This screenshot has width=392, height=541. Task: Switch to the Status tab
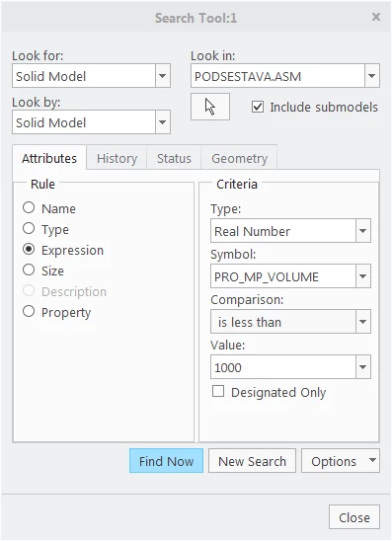(x=174, y=158)
